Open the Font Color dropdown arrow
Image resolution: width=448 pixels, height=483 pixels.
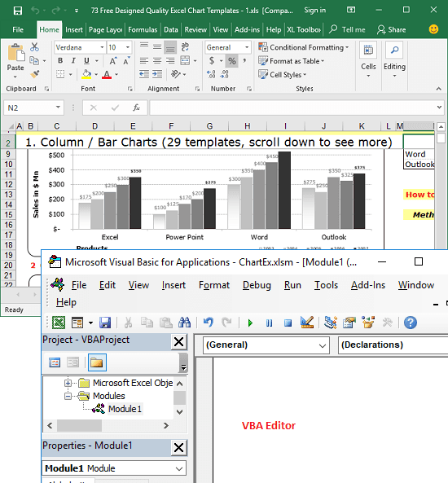(116, 74)
